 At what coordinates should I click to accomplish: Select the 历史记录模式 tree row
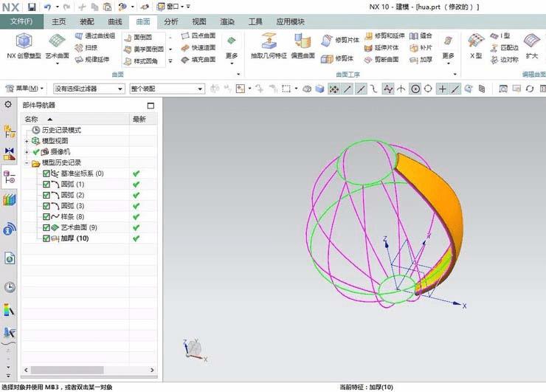pos(61,130)
